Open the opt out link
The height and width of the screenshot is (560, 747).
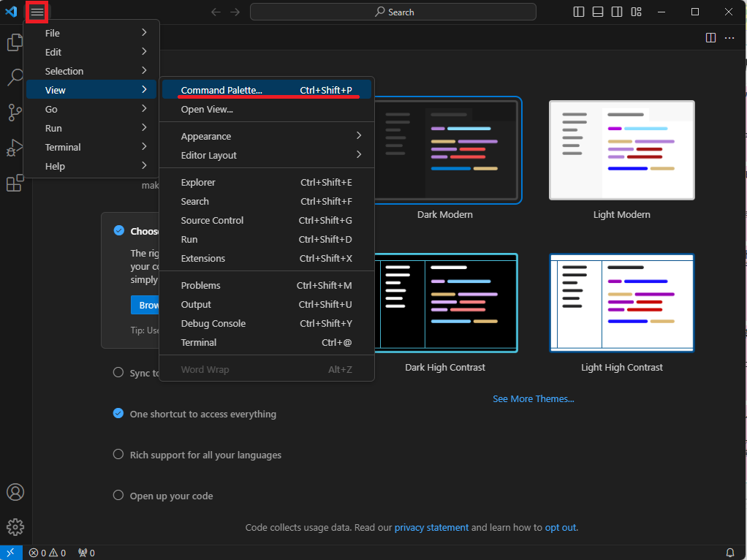[x=560, y=528]
